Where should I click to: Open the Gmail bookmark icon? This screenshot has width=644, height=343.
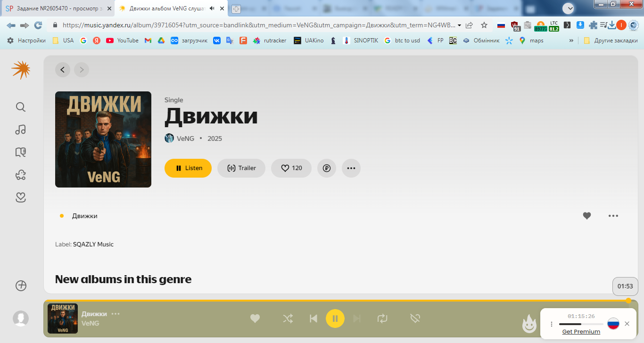tap(148, 41)
